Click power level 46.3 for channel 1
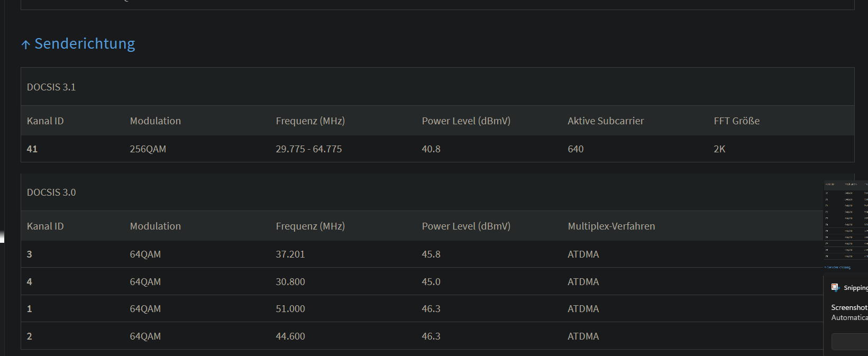The image size is (868, 356). [x=431, y=309]
